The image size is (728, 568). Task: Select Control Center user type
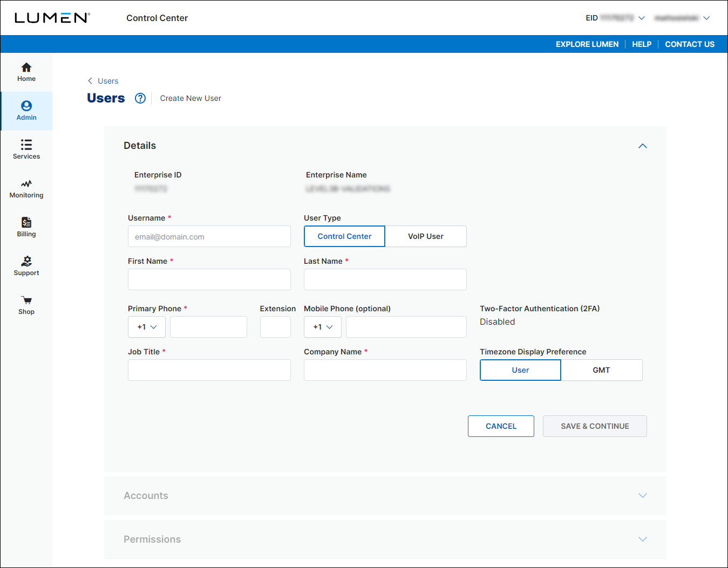[x=344, y=236]
